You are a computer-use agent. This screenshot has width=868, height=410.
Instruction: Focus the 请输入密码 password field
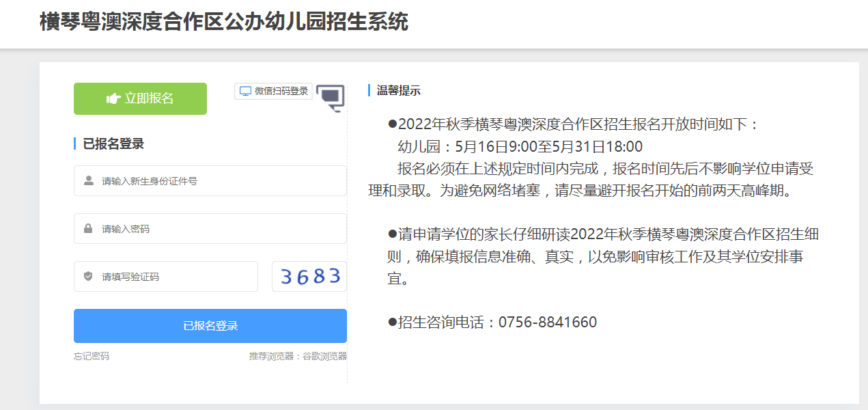[210, 229]
